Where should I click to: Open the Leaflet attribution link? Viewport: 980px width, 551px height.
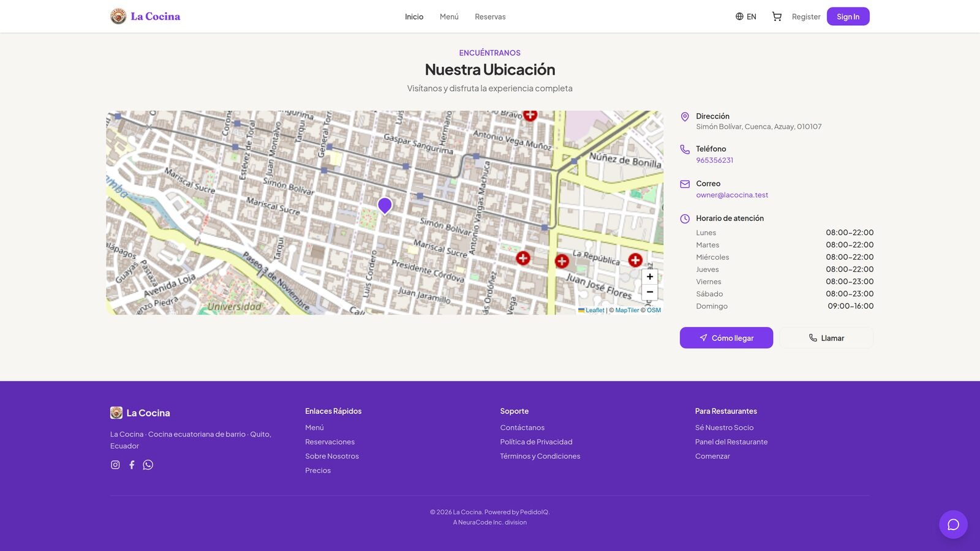tap(591, 310)
